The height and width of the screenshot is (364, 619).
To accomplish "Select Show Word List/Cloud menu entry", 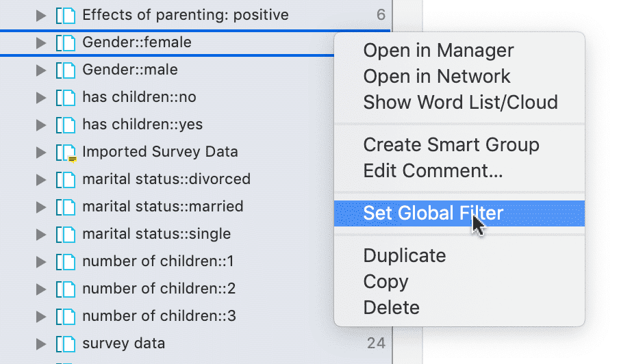I will (459, 102).
